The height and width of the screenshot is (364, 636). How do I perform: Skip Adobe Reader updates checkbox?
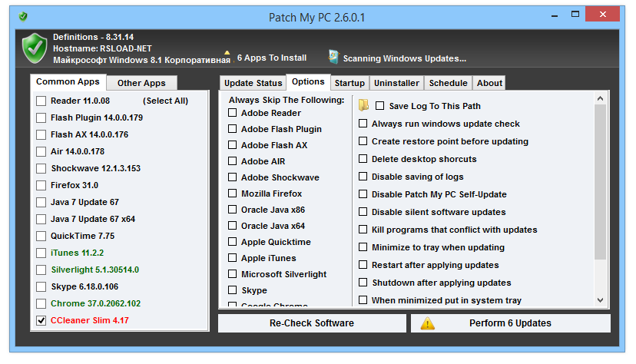[233, 113]
